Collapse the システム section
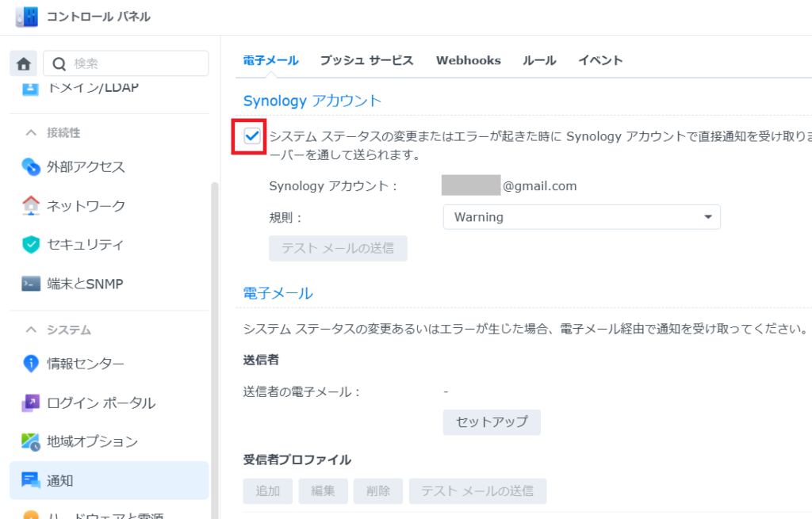The image size is (812, 519). click(x=32, y=330)
